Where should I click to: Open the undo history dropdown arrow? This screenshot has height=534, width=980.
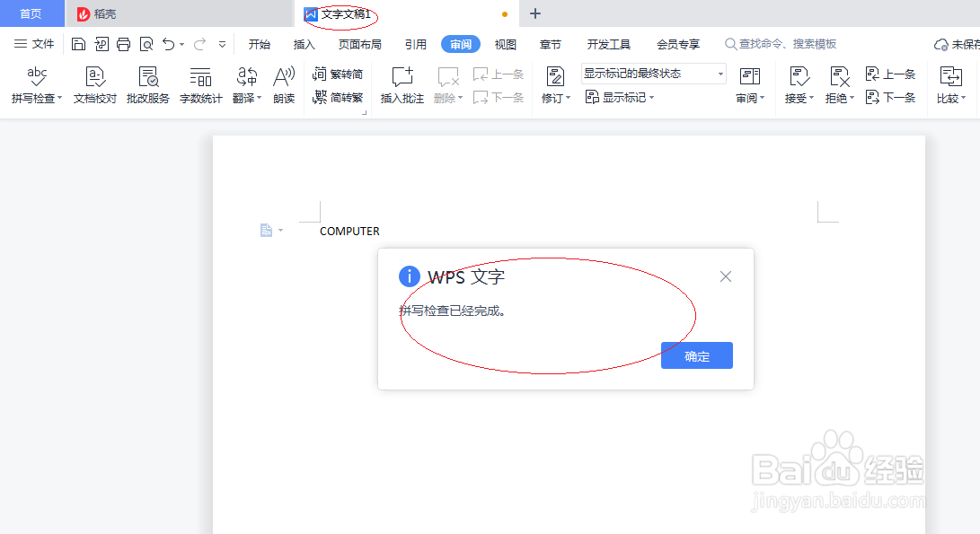click(x=181, y=44)
